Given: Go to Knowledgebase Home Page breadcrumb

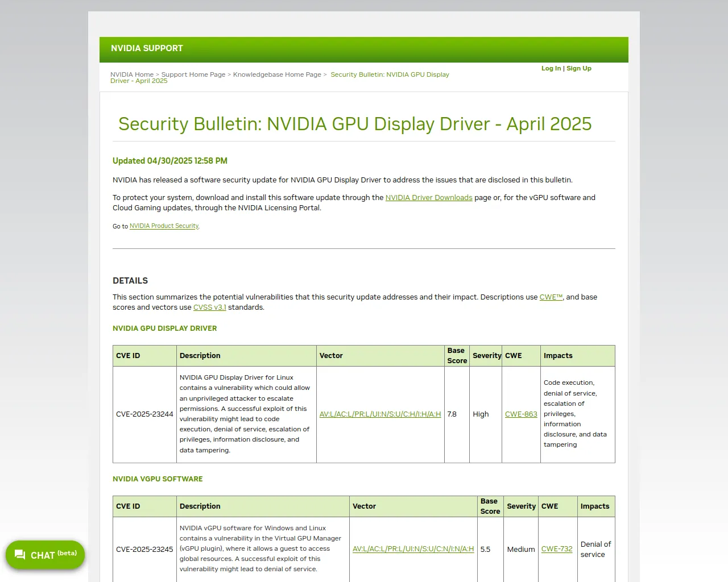Looking at the screenshot, I should (277, 74).
